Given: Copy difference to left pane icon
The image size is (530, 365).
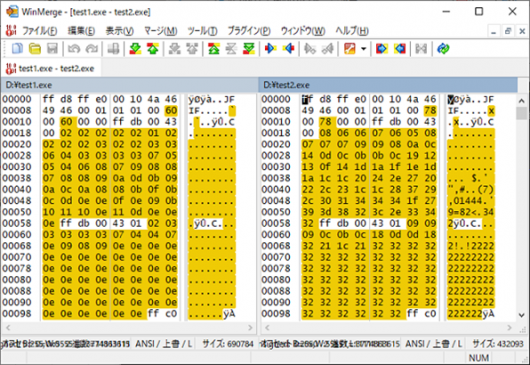Looking at the screenshot, I should [288, 49].
